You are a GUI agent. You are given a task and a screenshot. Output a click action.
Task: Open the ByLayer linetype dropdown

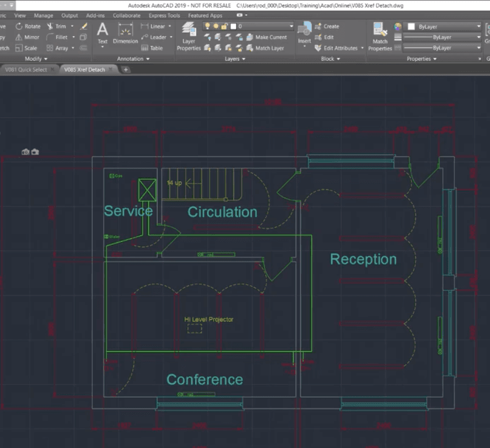(x=479, y=48)
